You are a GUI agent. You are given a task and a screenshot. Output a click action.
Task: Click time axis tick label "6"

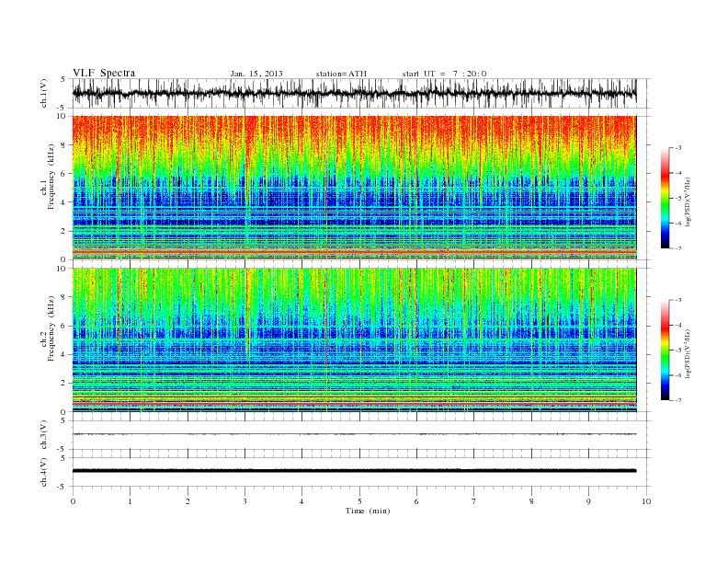[x=416, y=501]
